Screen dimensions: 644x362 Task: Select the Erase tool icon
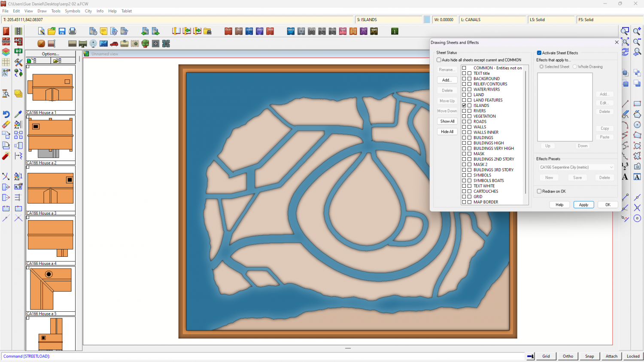6,125
